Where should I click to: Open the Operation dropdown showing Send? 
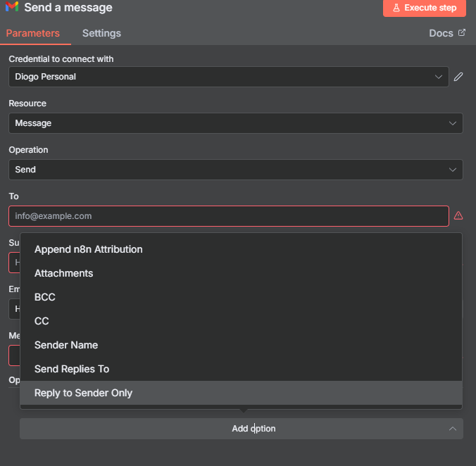[x=235, y=170]
